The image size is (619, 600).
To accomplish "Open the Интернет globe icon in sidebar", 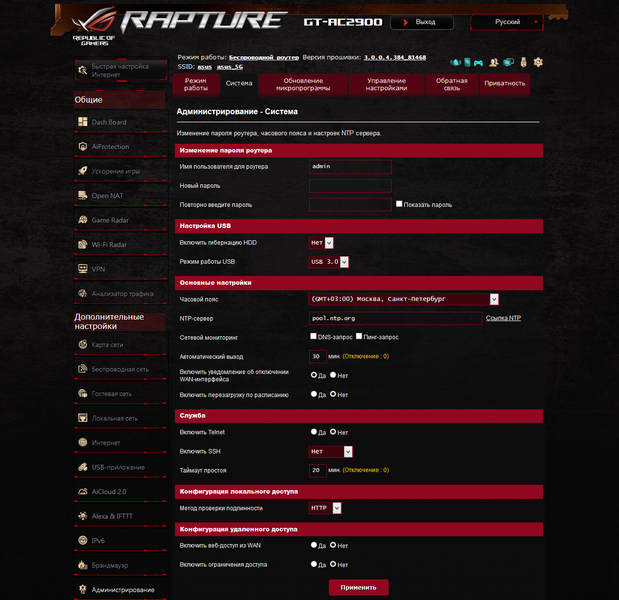I will click(83, 442).
